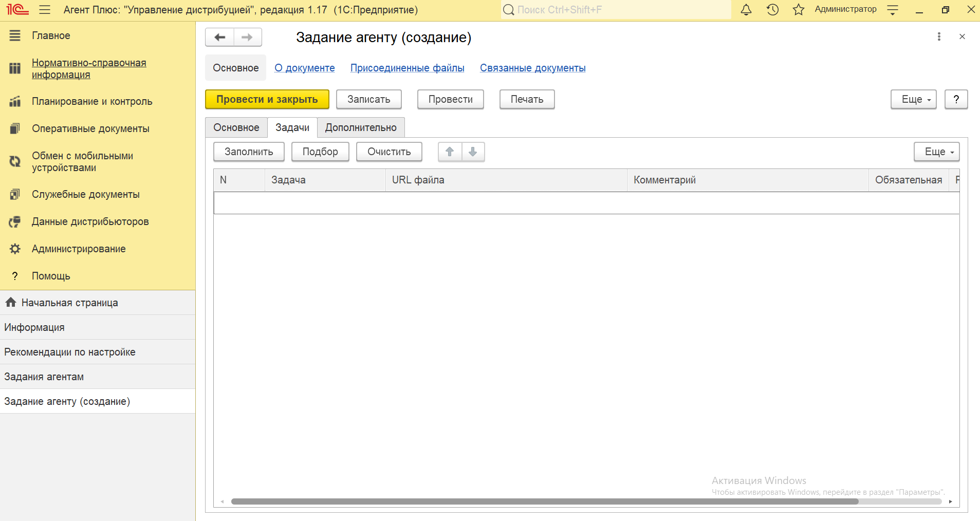Click the Администрирование gear icon

[x=15, y=249]
